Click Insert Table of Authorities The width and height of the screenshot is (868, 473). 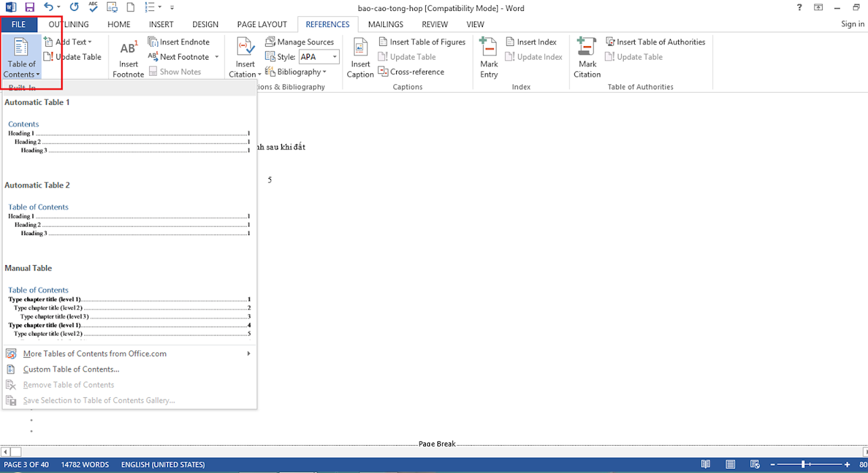click(x=655, y=42)
